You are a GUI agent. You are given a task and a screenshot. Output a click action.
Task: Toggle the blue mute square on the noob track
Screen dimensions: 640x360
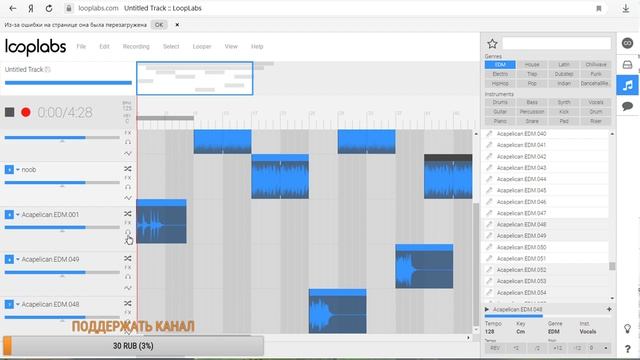tap(9, 169)
